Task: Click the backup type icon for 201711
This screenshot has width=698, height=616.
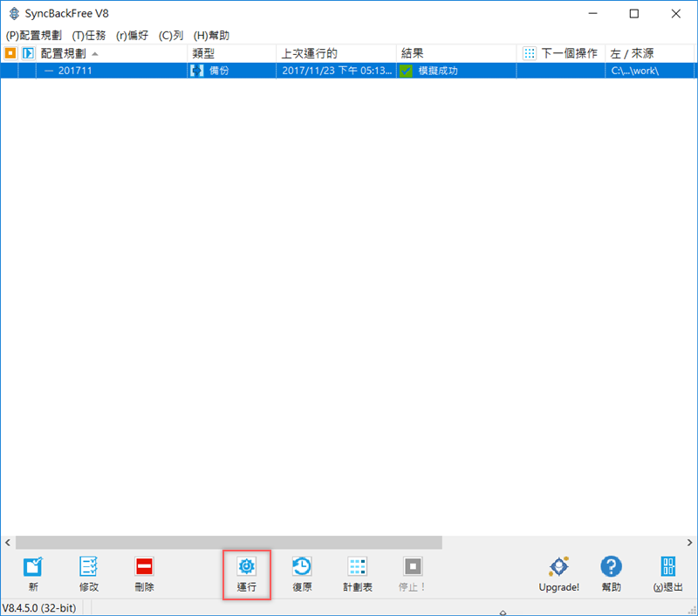Action: [x=197, y=71]
